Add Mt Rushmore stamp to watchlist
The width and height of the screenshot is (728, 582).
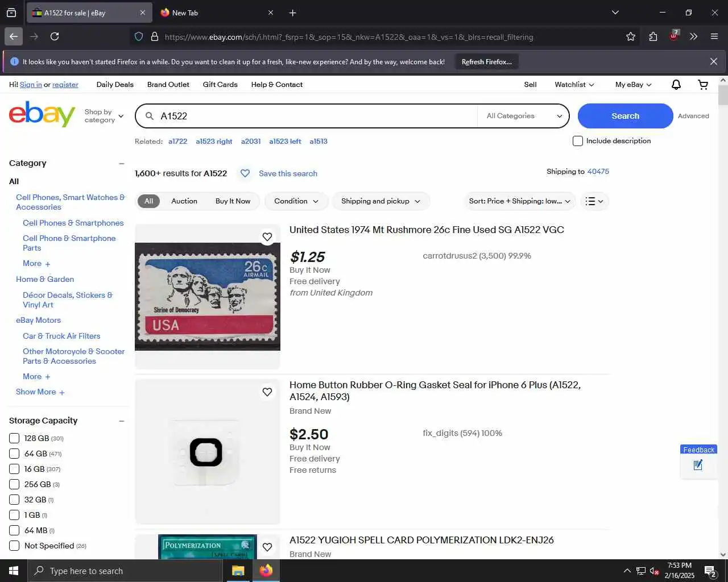pos(267,237)
